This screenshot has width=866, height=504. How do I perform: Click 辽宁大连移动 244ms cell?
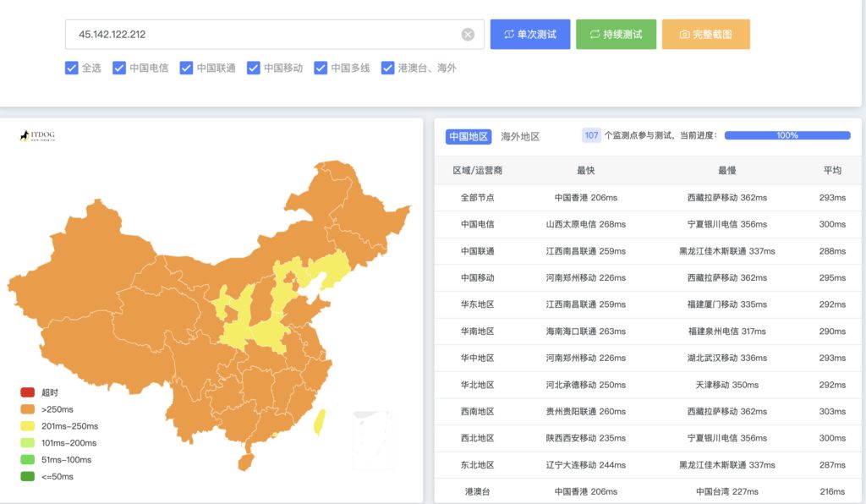(x=585, y=465)
